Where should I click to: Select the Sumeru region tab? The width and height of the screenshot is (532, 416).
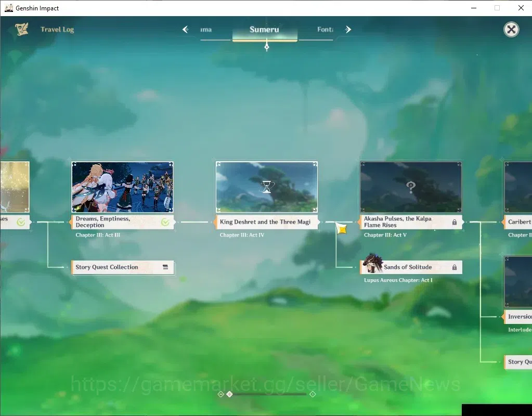tap(265, 30)
